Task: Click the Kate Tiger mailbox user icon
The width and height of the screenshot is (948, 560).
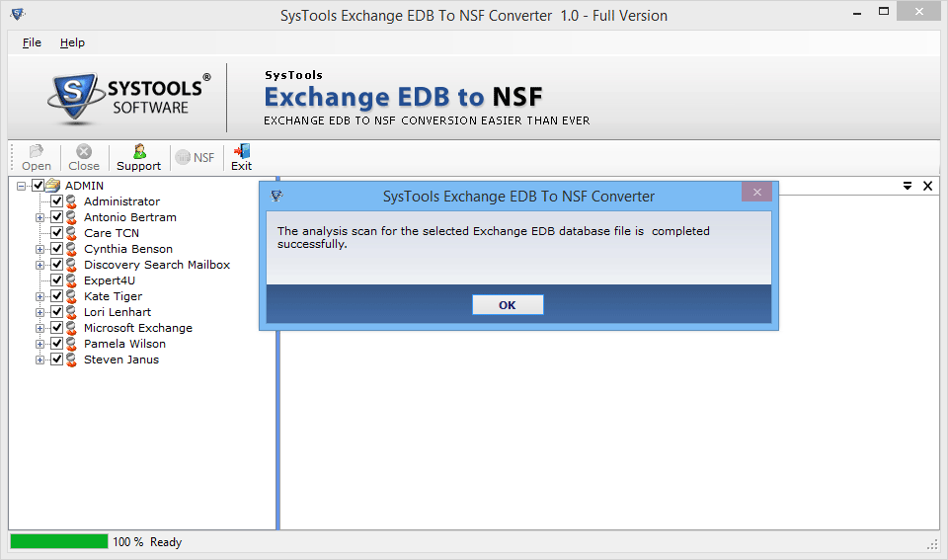Action: 71,295
